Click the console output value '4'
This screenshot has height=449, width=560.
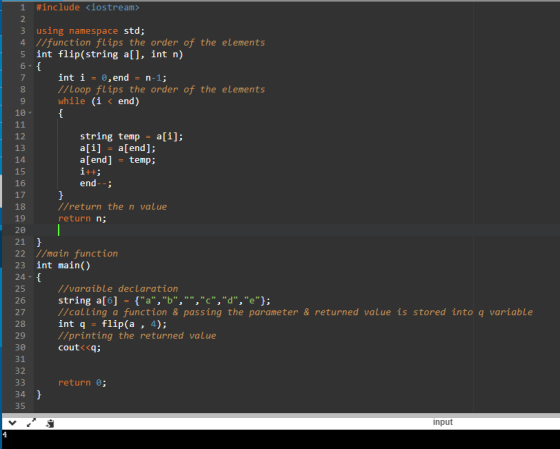[5, 435]
